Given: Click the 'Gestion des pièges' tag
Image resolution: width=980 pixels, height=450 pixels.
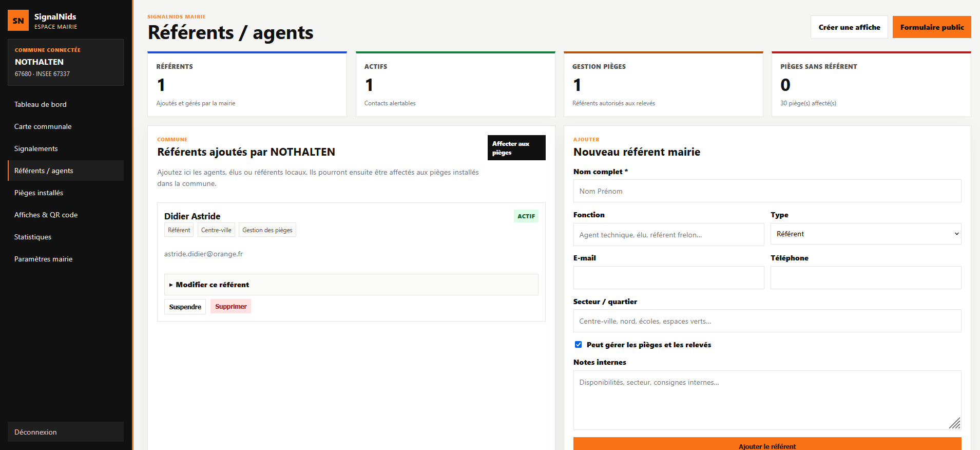Looking at the screenshot, I should pyautogui.click(x=267, y=230).
